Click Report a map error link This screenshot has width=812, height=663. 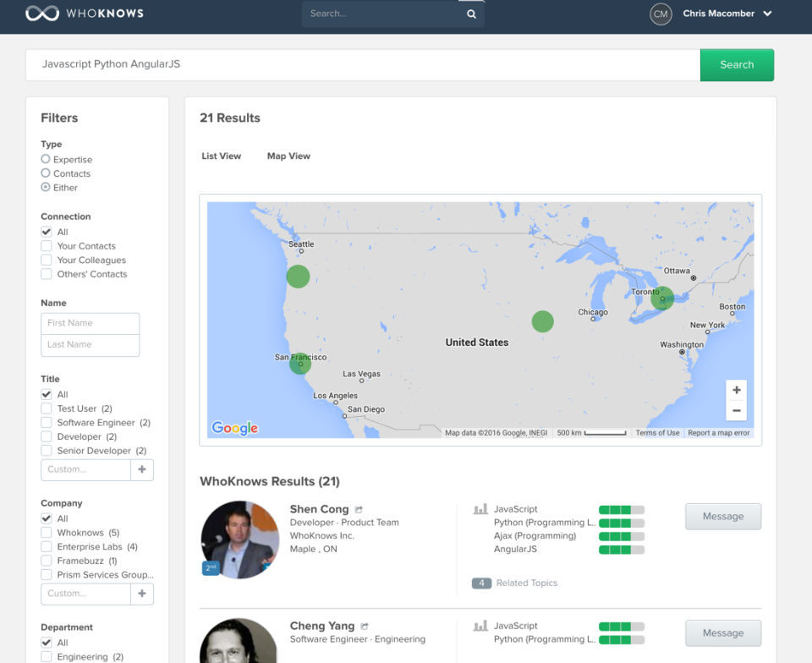click(x=718, y=433)
